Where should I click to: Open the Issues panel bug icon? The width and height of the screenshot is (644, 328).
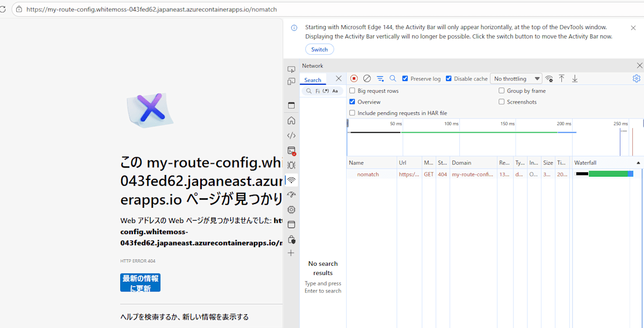291,165
